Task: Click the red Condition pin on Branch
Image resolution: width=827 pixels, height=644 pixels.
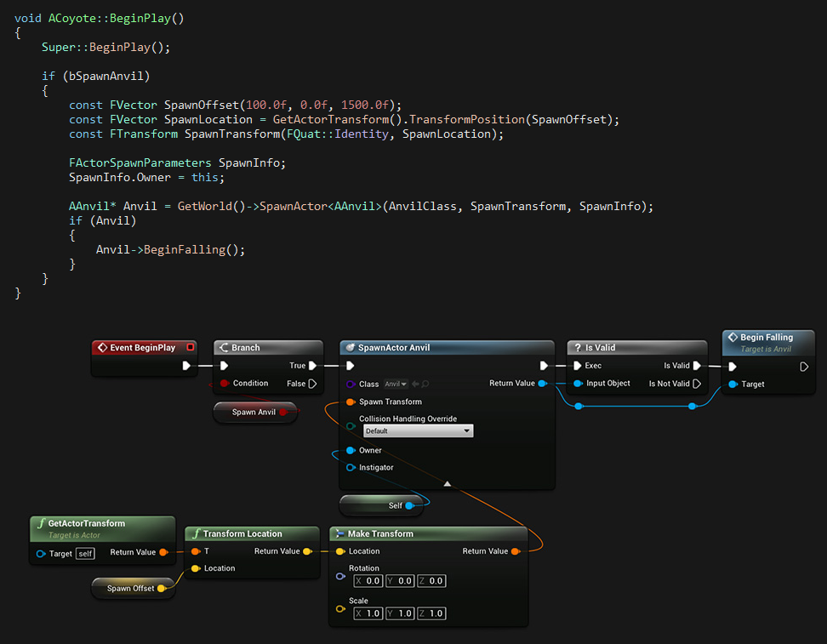Action: (x=224, y=384)
